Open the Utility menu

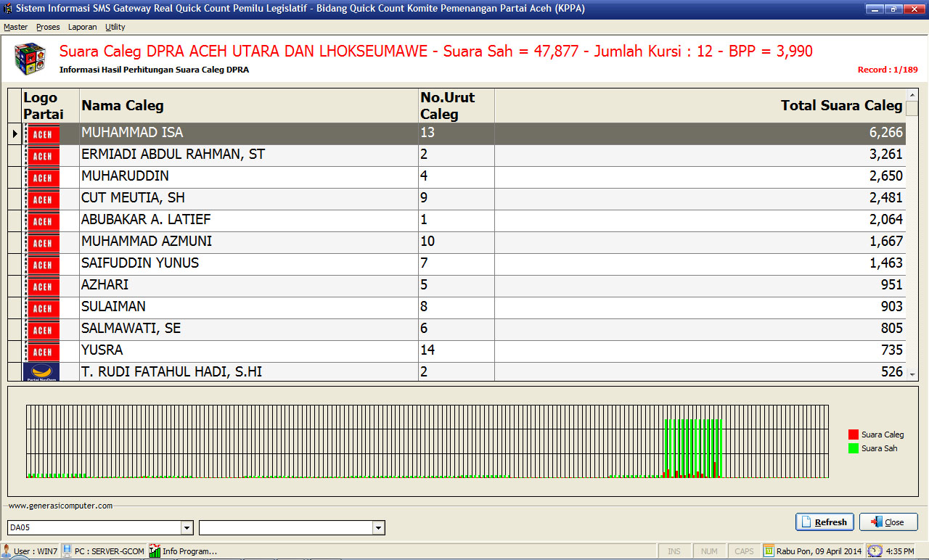click(x=115, y=27)
